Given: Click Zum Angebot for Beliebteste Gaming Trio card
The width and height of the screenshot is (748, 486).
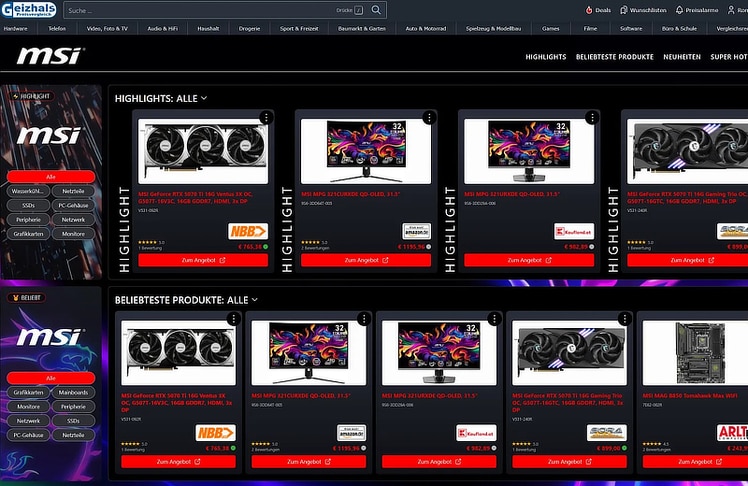Looking at the screenshot, I should click(x=570, y=462).
